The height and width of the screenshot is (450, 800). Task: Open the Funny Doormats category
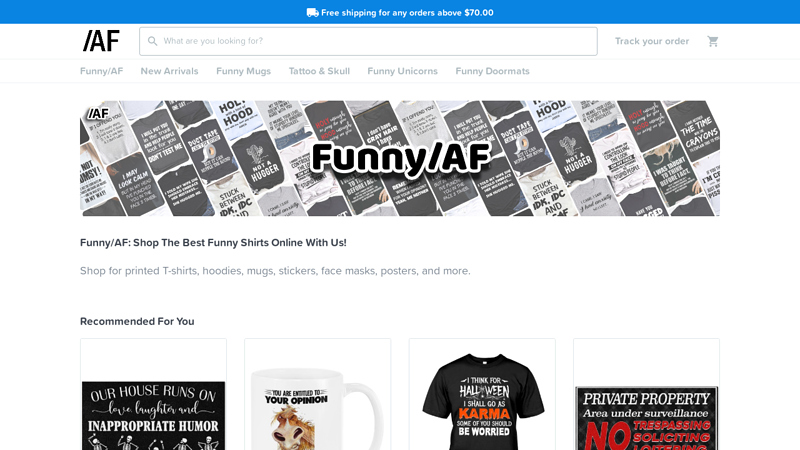click(492, 71)
